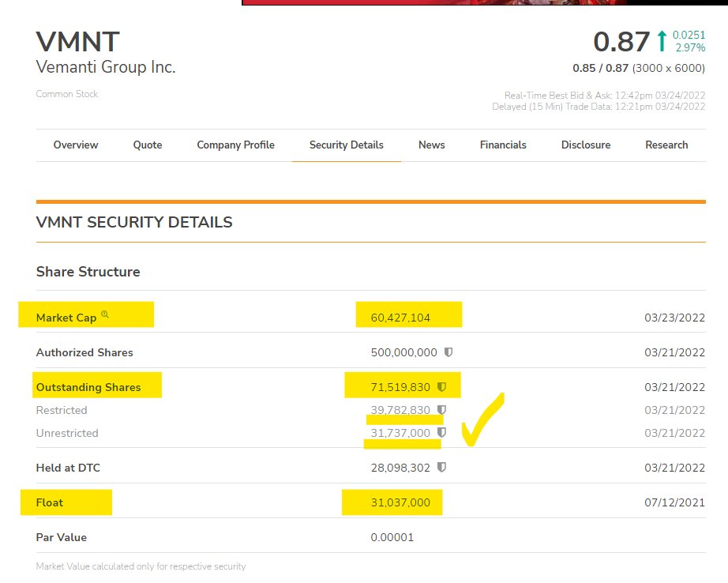Viewport: 728px width, 583px height.
Task: Click the Unrestricted label
Action: tap(67, 433)
